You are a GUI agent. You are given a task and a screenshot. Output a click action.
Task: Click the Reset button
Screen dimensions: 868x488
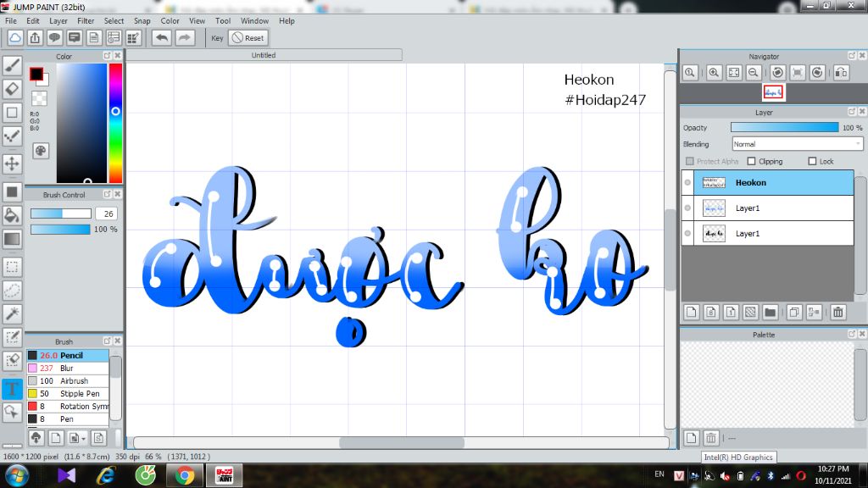click(248, 37)
